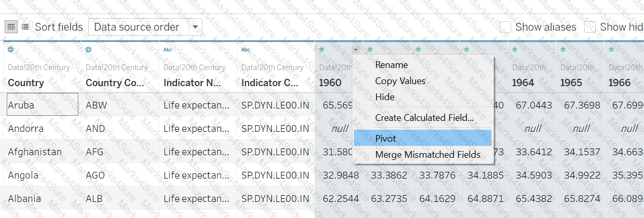Click the number type icon above 1960

[322, 50]
